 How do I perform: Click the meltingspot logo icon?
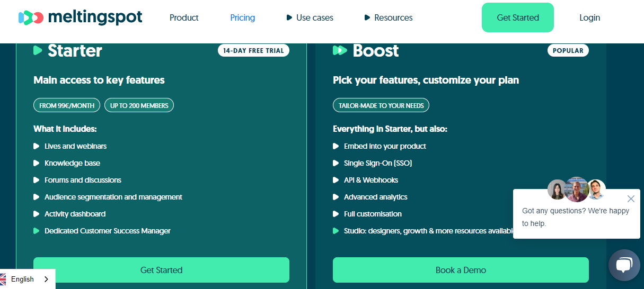[x=31, y=17]
